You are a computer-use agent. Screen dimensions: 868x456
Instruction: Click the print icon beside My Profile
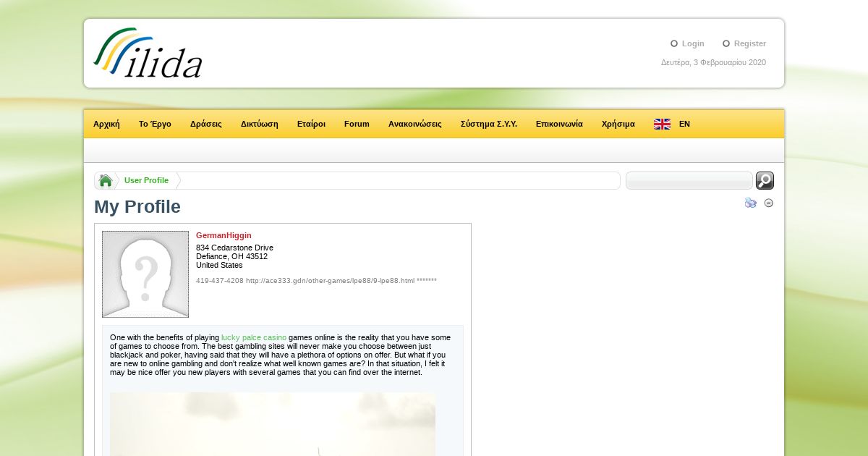(x=751, y=203)
